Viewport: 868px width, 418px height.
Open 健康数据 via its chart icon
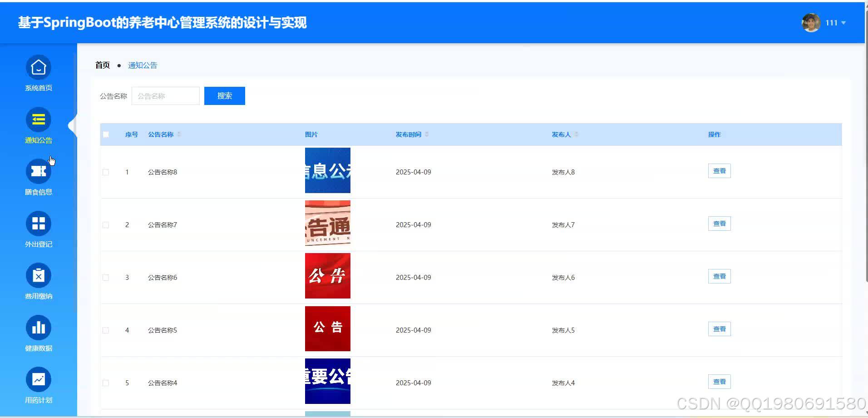click(x=39, y=327)
